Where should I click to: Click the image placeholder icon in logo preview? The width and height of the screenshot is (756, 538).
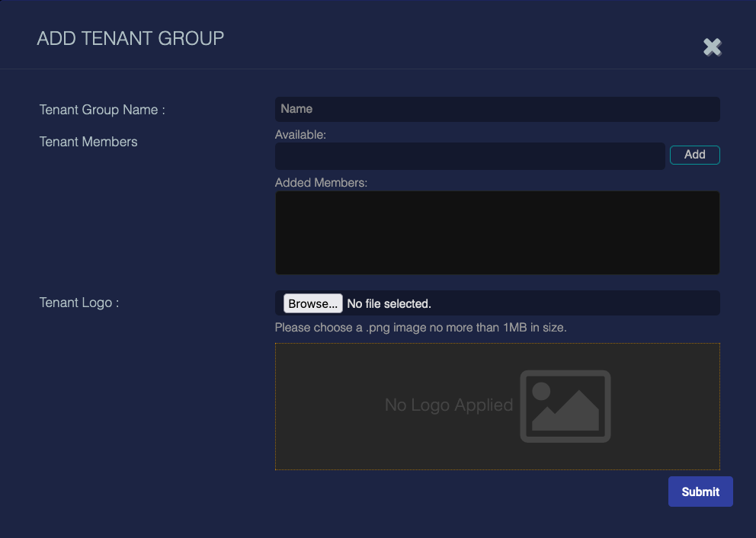click(x=565, y=406)
